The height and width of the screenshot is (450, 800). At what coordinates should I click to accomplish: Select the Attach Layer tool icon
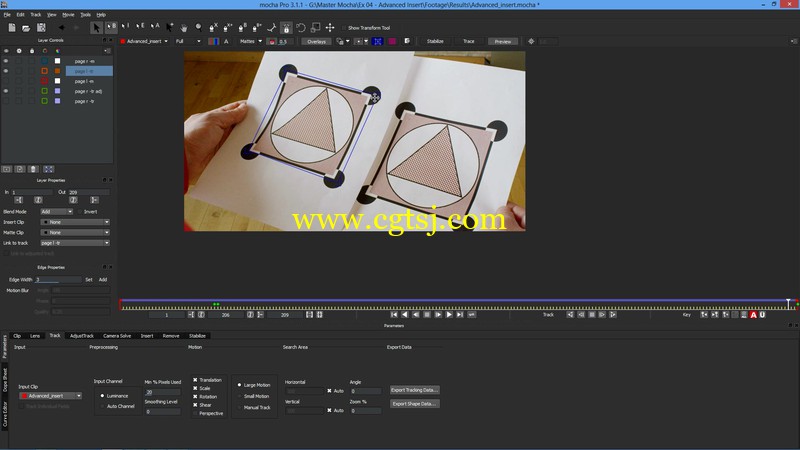tap(272, 28)
